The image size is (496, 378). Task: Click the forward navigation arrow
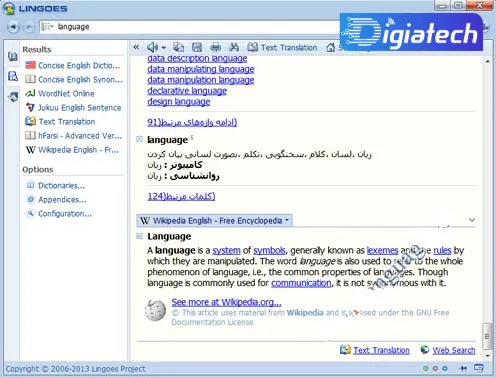tap(29, 27)
